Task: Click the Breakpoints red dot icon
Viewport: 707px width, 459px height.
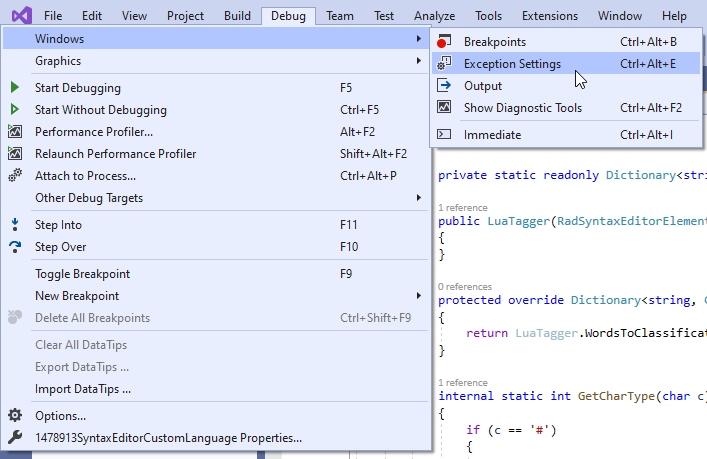Action: pyautogui.click(x=444, y=41)
